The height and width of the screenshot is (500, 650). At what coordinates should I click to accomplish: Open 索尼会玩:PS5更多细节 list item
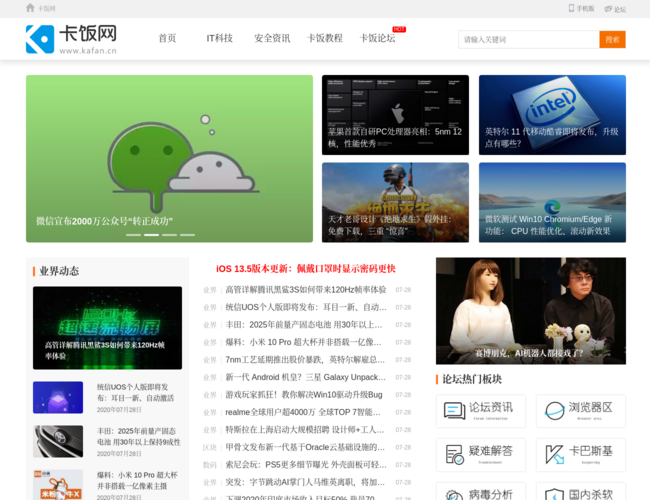(x=306, y=465)
